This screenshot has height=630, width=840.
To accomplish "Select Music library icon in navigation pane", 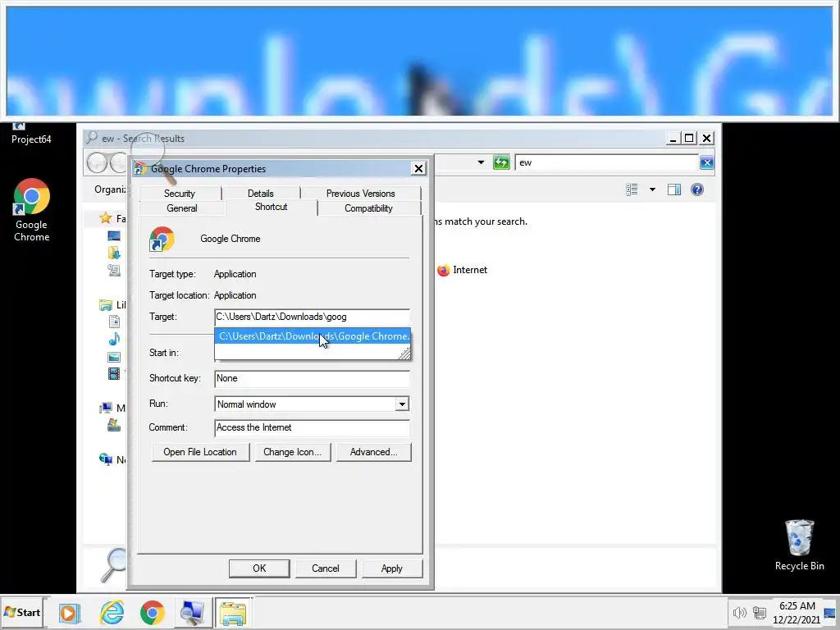I will click(114, 339).
